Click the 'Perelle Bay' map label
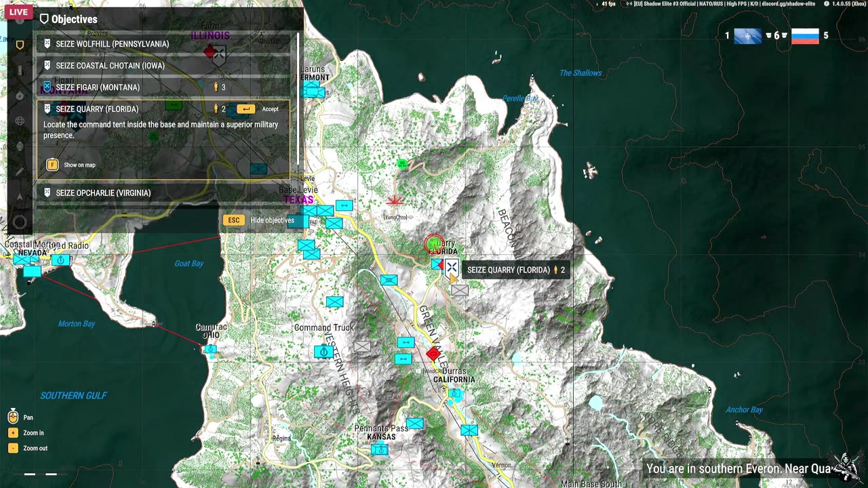 521,98
